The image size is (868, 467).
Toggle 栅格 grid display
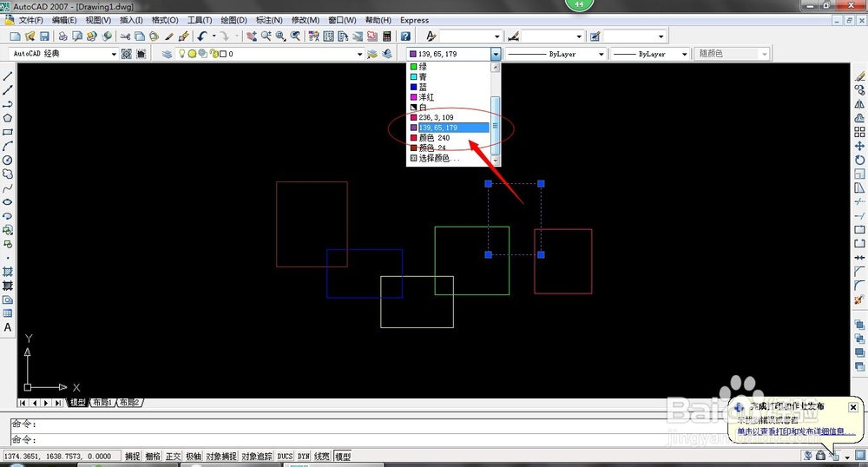pyautogui.click(x=153, y=457)
